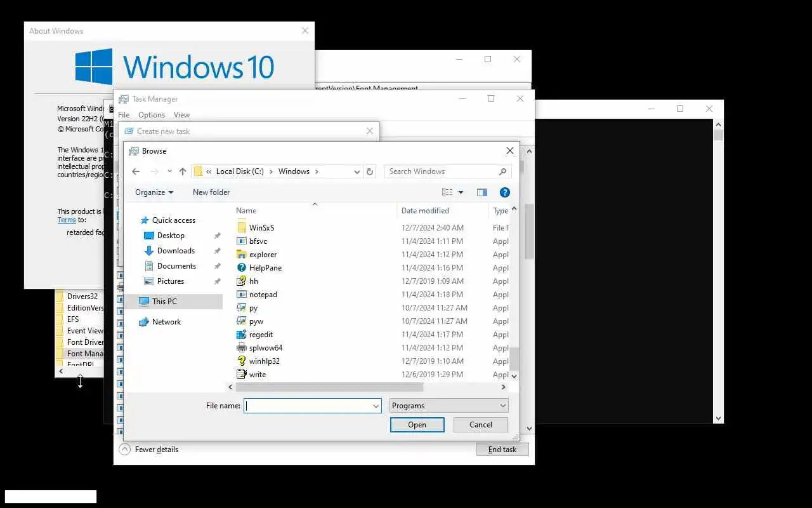Open the Terms link in About Windows

67,220
